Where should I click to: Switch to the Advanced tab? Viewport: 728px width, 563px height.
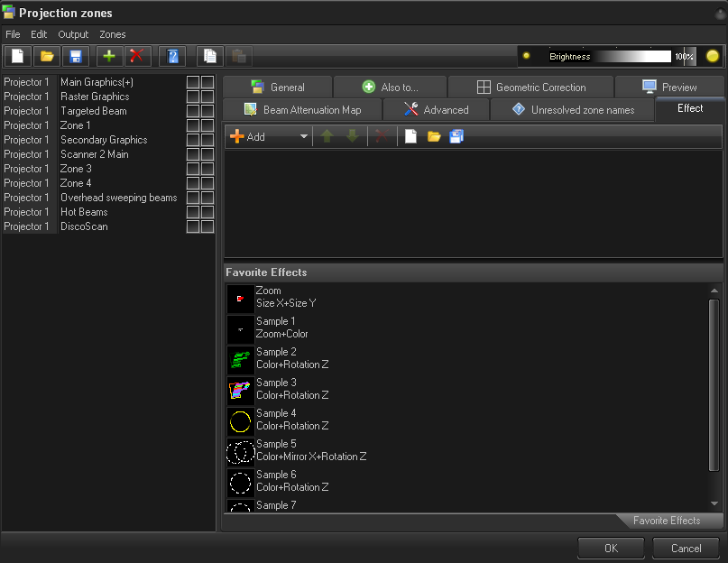click(436, 110)
